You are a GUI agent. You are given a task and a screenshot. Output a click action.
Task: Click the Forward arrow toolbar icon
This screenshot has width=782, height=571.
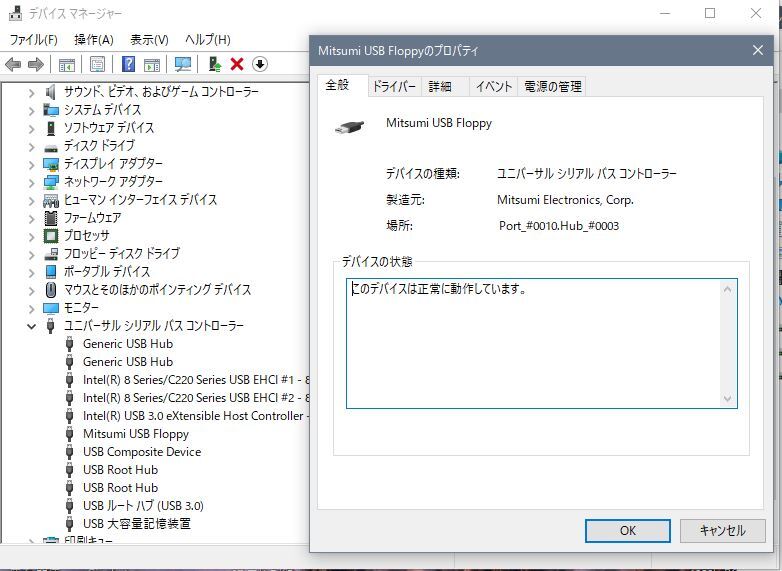[x=35, y=64]
